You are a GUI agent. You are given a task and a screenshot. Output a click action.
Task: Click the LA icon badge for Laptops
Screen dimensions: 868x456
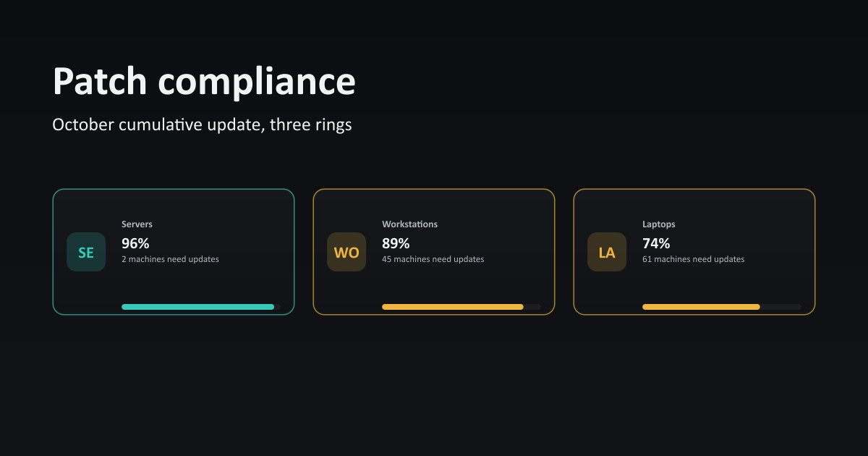(607, 252)
